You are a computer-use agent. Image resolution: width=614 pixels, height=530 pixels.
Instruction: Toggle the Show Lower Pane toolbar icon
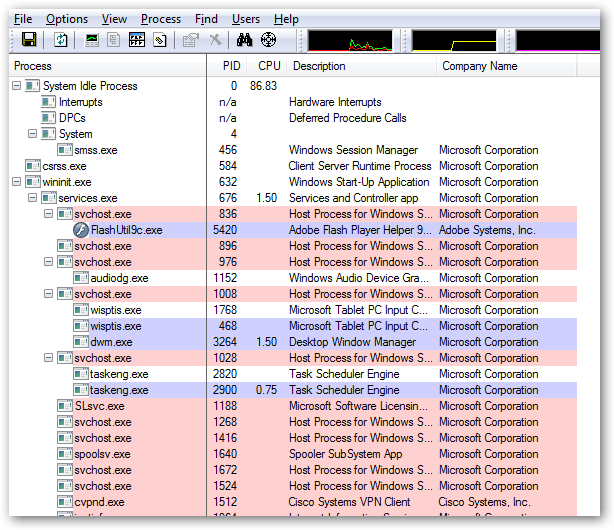(136, 40)
